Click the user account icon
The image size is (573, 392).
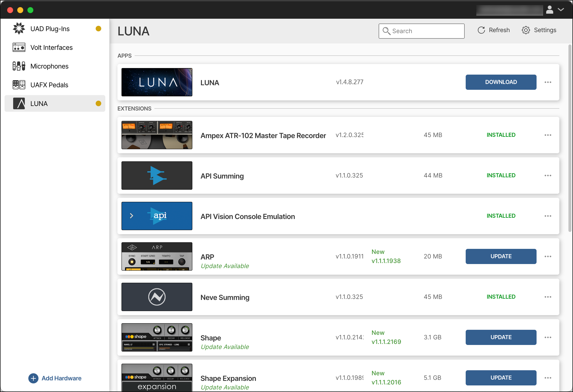550,10
